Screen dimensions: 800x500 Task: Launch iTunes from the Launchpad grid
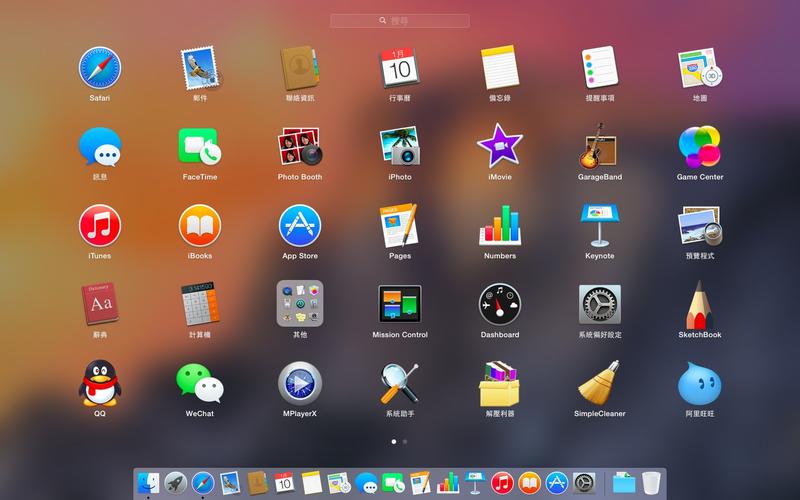(99, 226)
